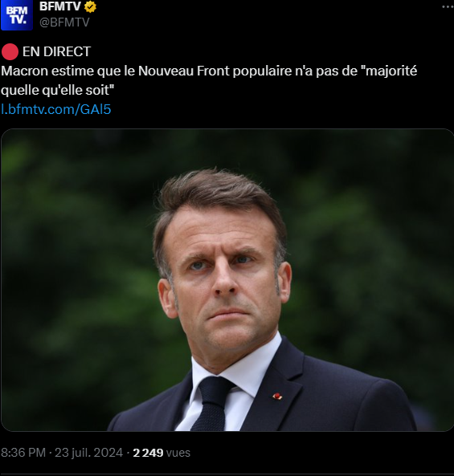Click the 8:36 PM timestamp
This screenshot has height=476, width=454.
[x=23, y=453]
